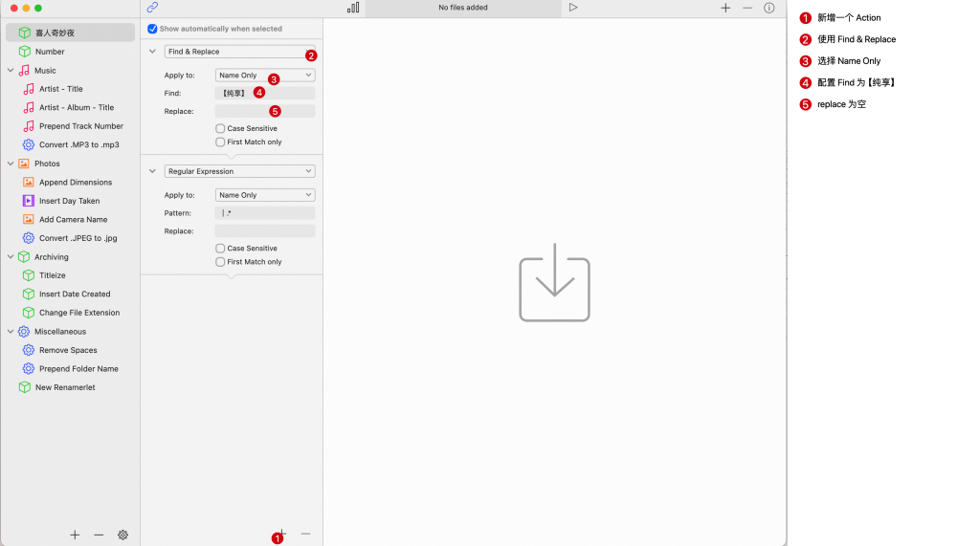Click the Pattern input field
Image resolution: width=980 pixels, height=546 pixels.
click(264, 213)
